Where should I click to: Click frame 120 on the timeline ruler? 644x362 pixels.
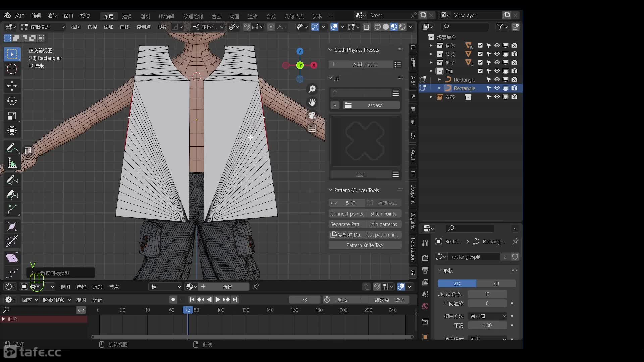pos(246,310)
